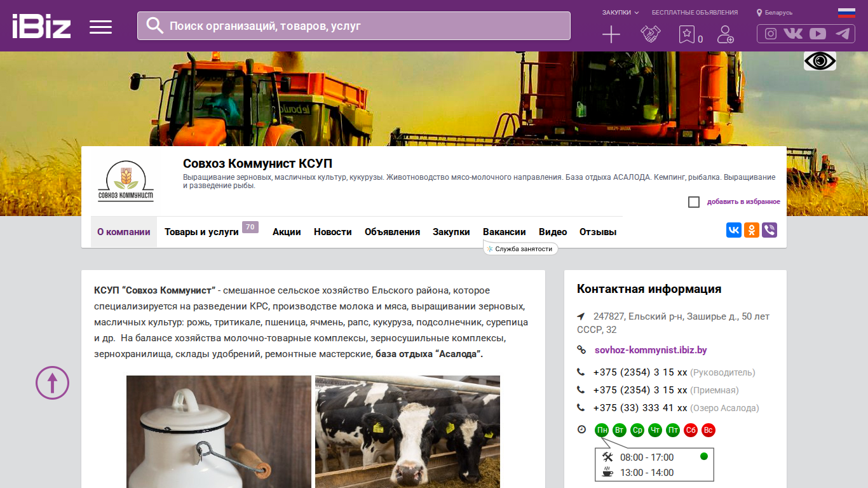Open sovhoz-kommynist.ibiz.by website link
868x488 pixels.
(651, 350)
